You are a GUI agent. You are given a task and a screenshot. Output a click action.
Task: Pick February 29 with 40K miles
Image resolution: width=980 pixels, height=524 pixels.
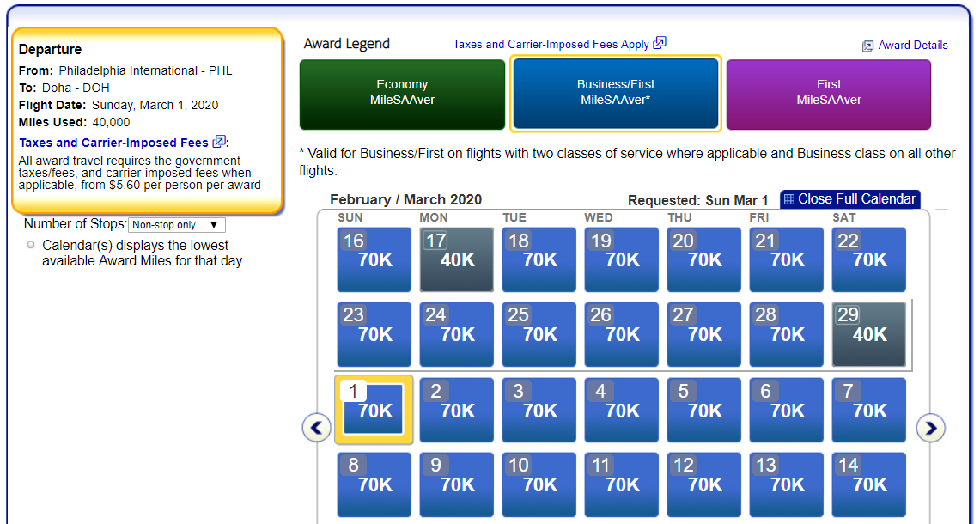coord(869,335)
